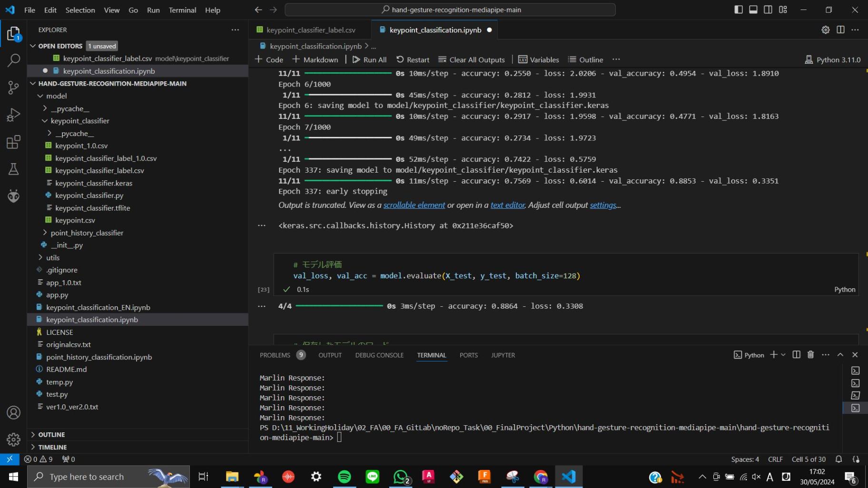Open notifications bell in status bar
This screenshot has width=868, height=488.
pos(838,459)
